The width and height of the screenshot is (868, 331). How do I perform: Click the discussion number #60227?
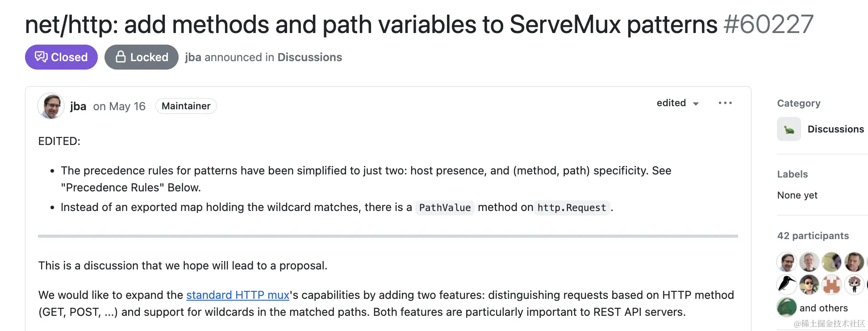click(x=768, y=24)
